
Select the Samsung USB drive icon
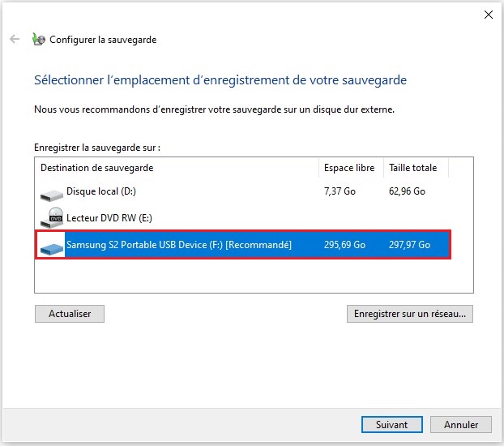[x=51, y=248]
